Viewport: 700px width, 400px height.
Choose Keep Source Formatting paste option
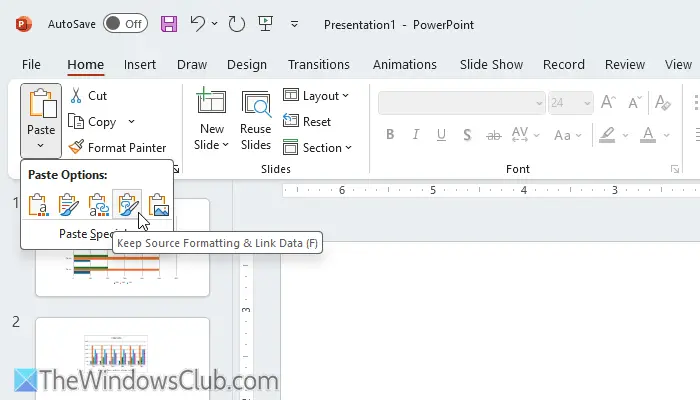(68, 205)
